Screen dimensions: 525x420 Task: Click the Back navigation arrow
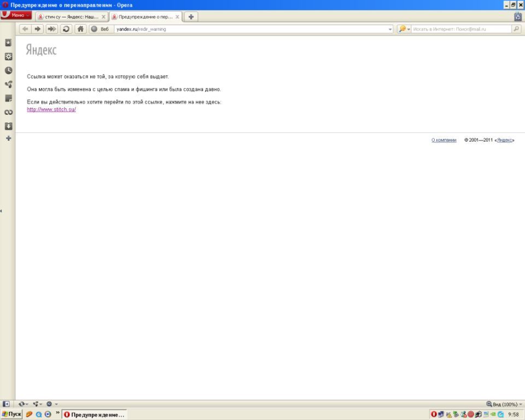point(25,29)
